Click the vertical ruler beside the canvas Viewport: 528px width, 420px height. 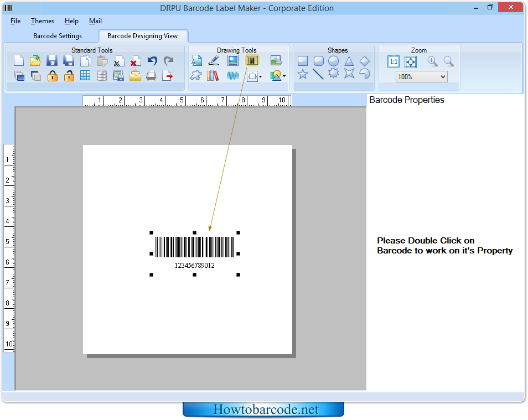click(x=9, y=248)
